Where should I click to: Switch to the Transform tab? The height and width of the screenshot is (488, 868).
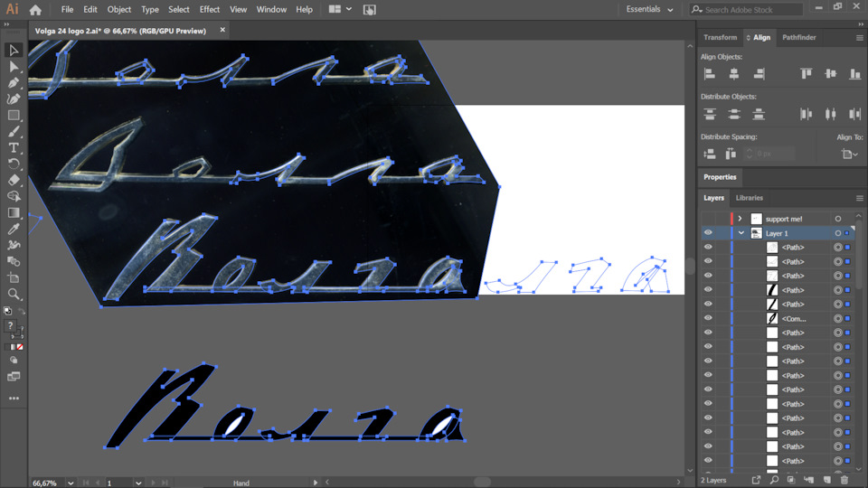point(721,38)
